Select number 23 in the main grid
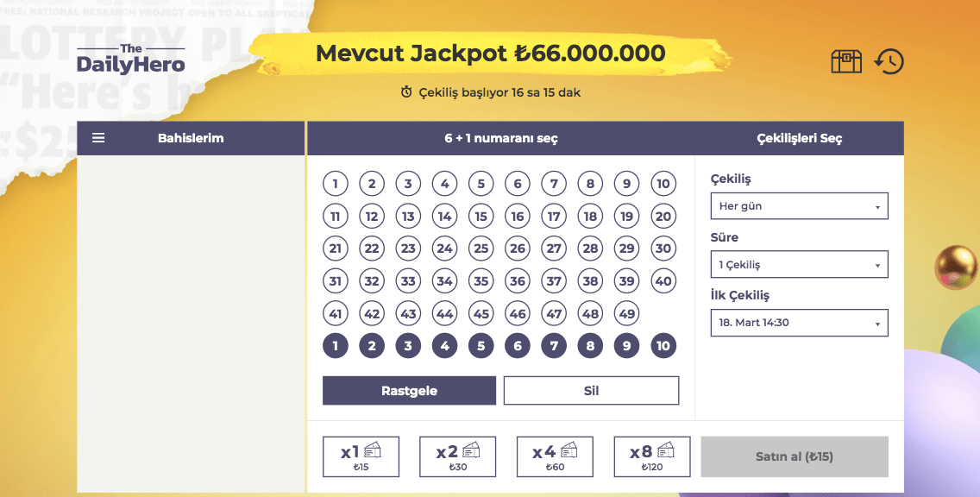Screen dimensions: 980x497 click(x=408, y=248)
